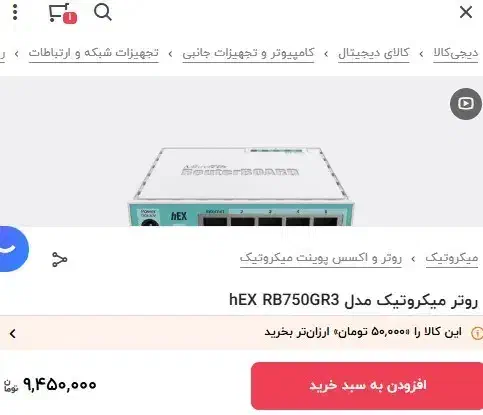This screenshot has height=415, width=483.
Task: Click the share icon beside breadcrumbs
Action: (60, 259)
